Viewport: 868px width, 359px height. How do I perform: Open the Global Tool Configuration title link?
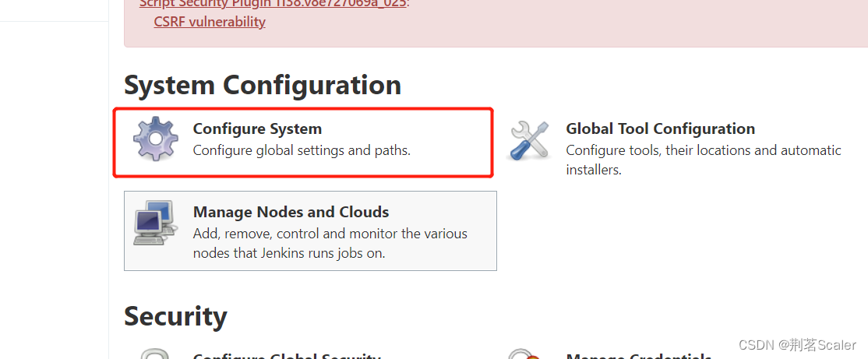(x=660, y=128)
